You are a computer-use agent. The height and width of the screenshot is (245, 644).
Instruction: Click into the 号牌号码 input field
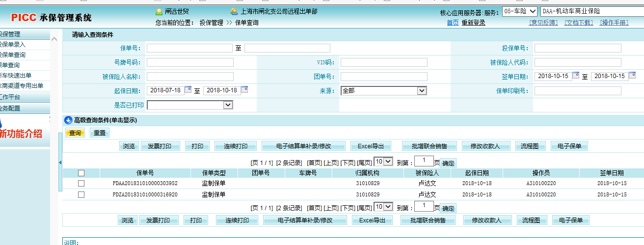click(190, 62)
